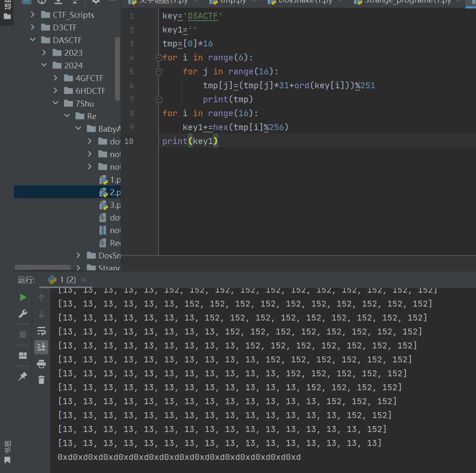Click the final 0xd0xd hex output line
Viewport: 476px width, 473px height.
point(179,457)
